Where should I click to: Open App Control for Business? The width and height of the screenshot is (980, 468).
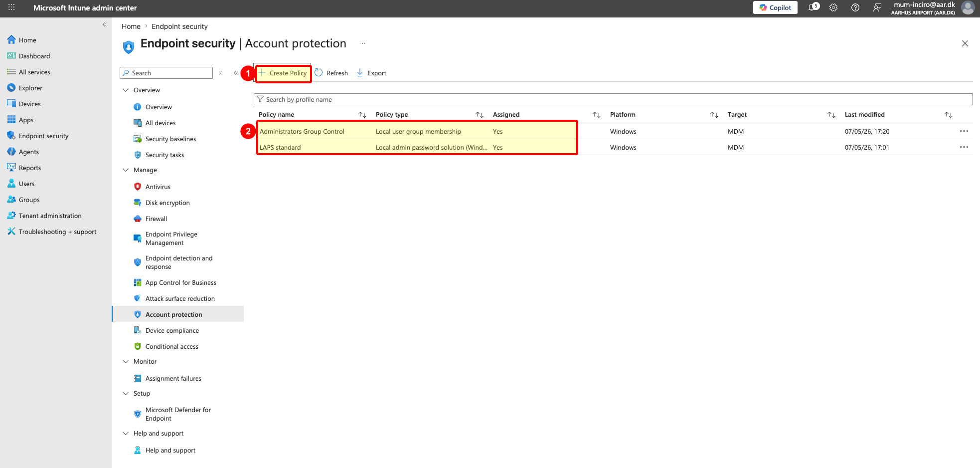click(x=180, y=282)
